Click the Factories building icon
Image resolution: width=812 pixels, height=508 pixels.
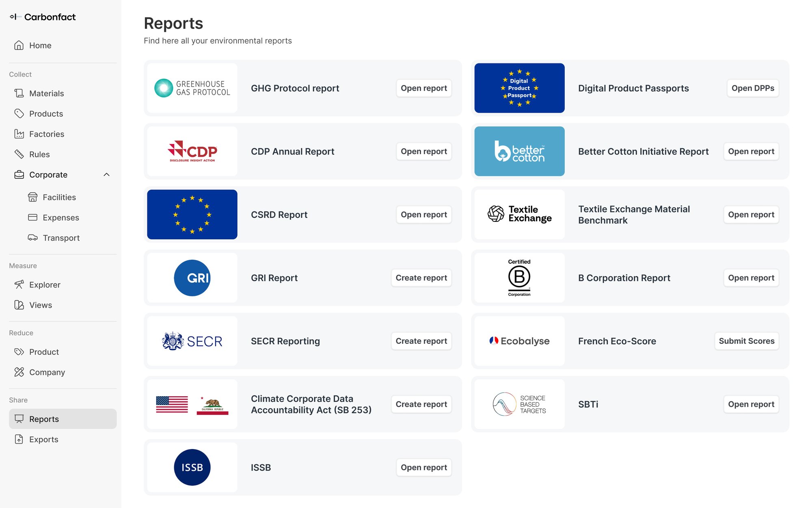click(19, 134)
